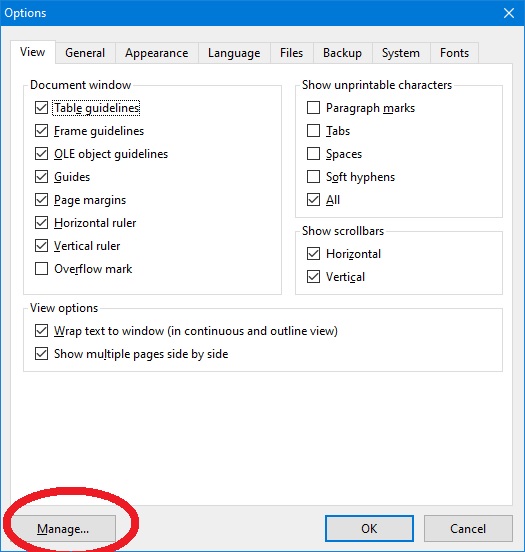Disable the Vertical scrollbar option
Viewport: 525px width, 552px height.
[313, 277]
